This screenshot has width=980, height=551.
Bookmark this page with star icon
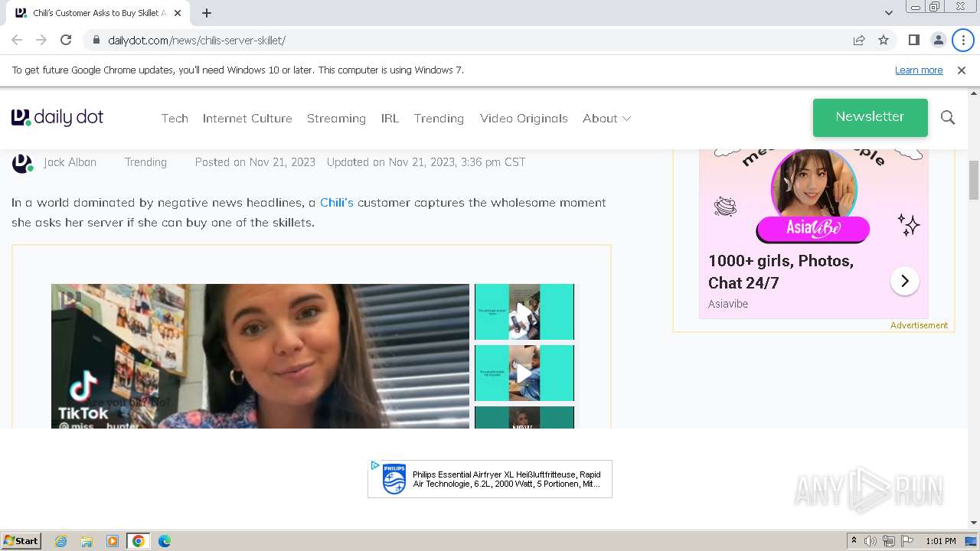[x=884, y=40]
